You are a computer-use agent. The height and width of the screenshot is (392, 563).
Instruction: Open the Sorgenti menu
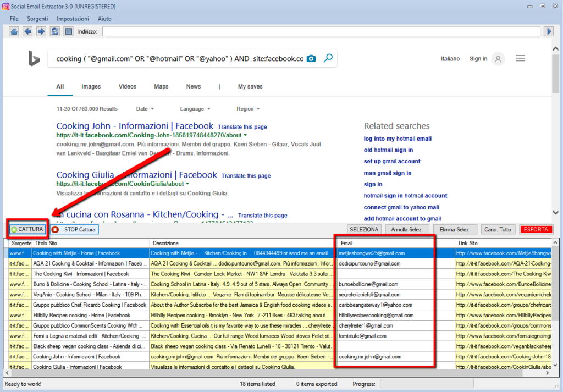[x=37, y=19]
